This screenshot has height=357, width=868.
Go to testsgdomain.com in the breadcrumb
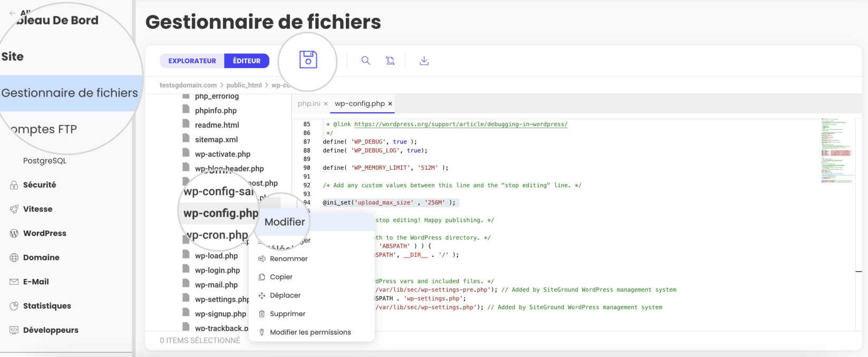[x=188, y=85]
